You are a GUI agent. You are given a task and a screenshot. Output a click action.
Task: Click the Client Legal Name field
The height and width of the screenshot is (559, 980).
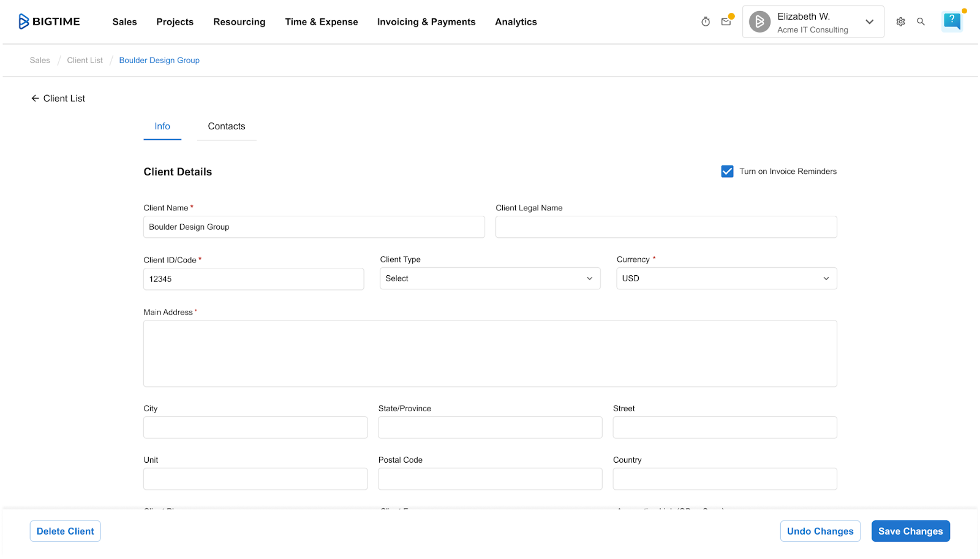(666, 227)
